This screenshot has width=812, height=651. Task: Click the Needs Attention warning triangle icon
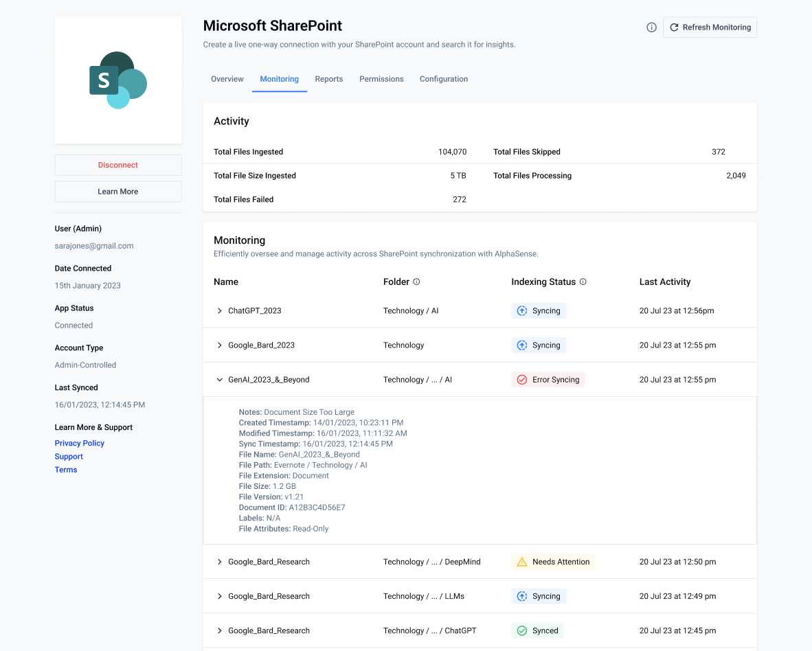tap(522, 562)
